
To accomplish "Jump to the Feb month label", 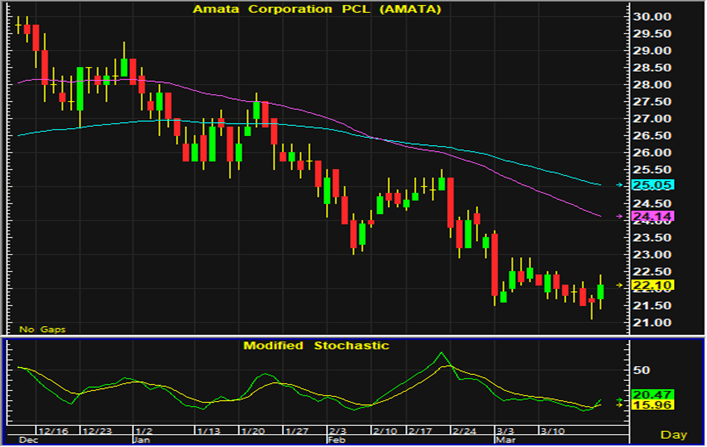I will pyautogui.click(x=339, y=438).
